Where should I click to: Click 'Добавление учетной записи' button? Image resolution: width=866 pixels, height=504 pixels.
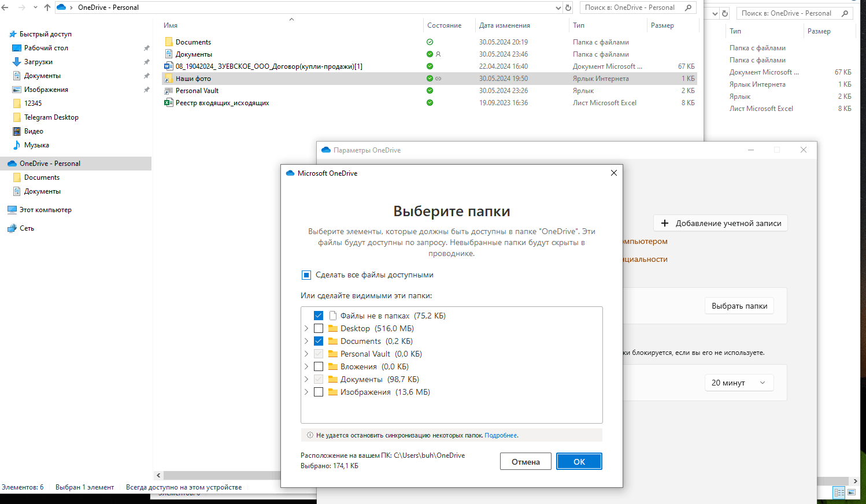(x=720, y=223)
